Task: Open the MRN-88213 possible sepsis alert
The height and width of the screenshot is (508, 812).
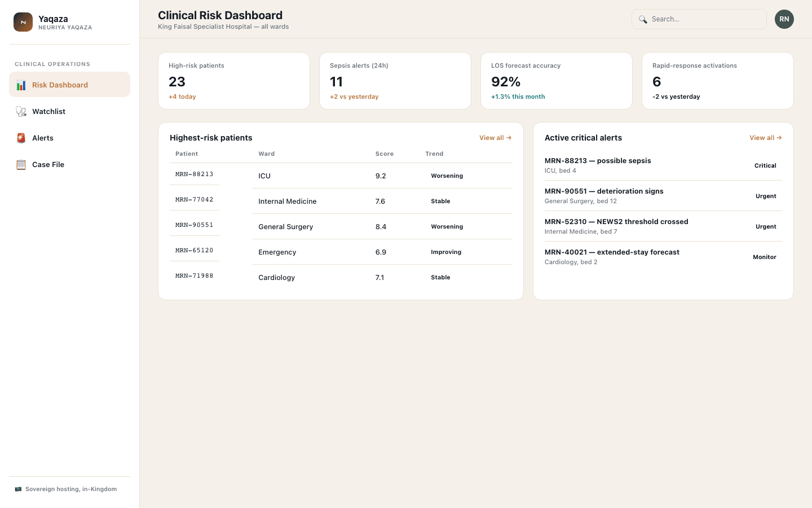Action: click(663, 165)
